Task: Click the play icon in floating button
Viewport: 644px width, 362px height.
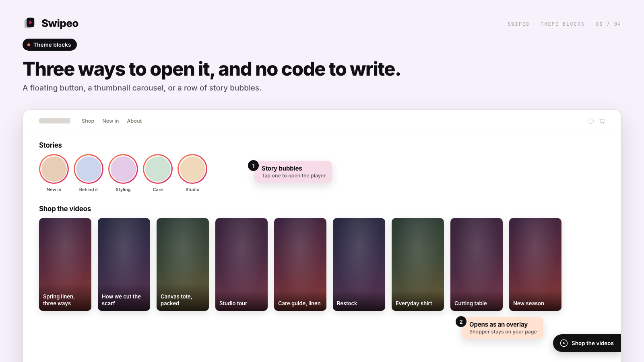Action: tap(564, 343)
